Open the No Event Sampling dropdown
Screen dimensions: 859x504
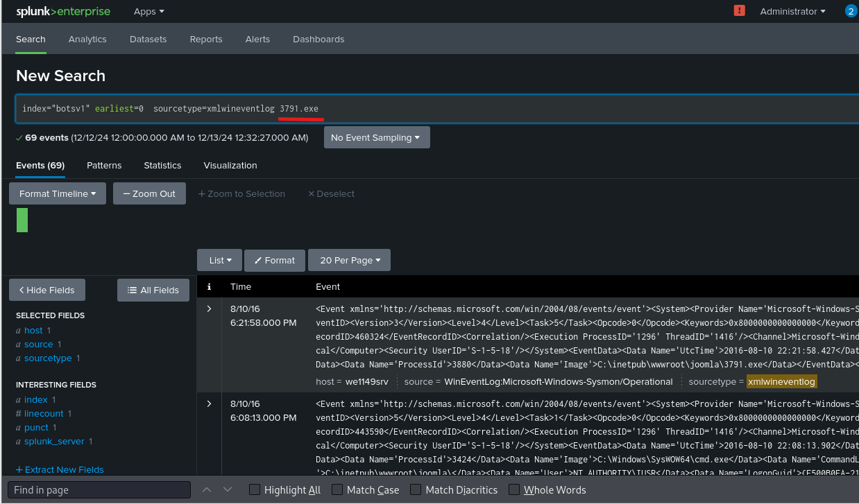(377, 137)
